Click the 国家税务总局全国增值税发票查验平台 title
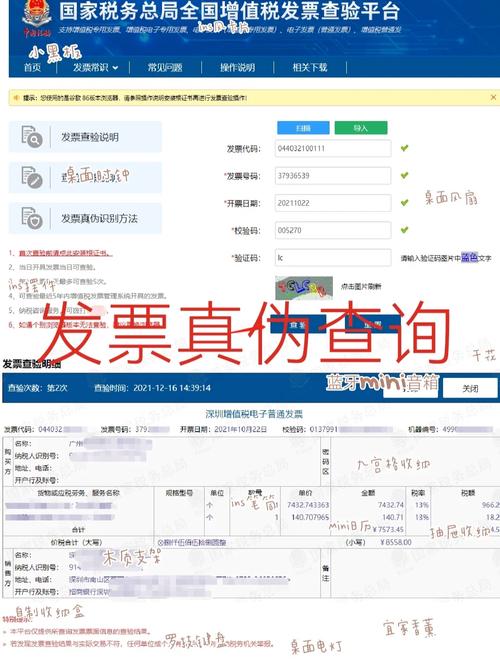This screenshot has width=500, height=666. point(229,11)
